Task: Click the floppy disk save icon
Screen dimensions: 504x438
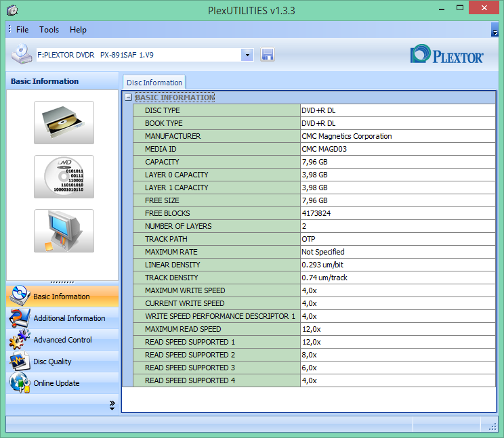Action: click(268, 54)
